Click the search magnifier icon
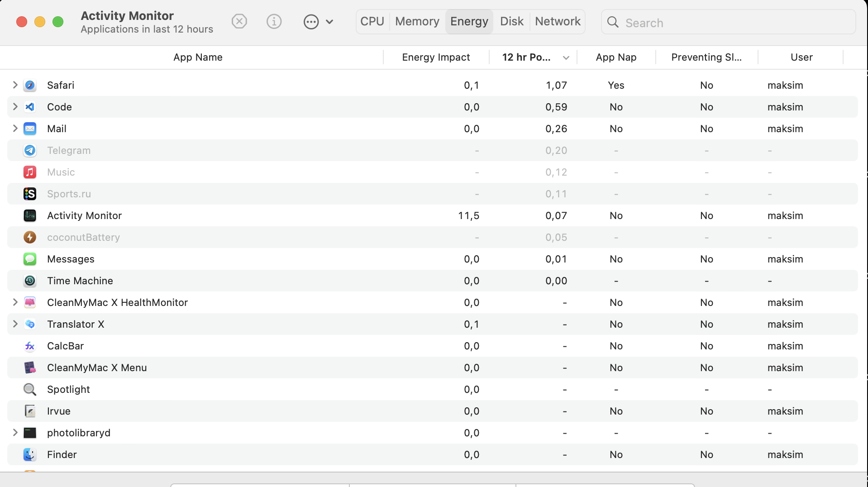Screen dimensions: 868x487 [613, 22]
